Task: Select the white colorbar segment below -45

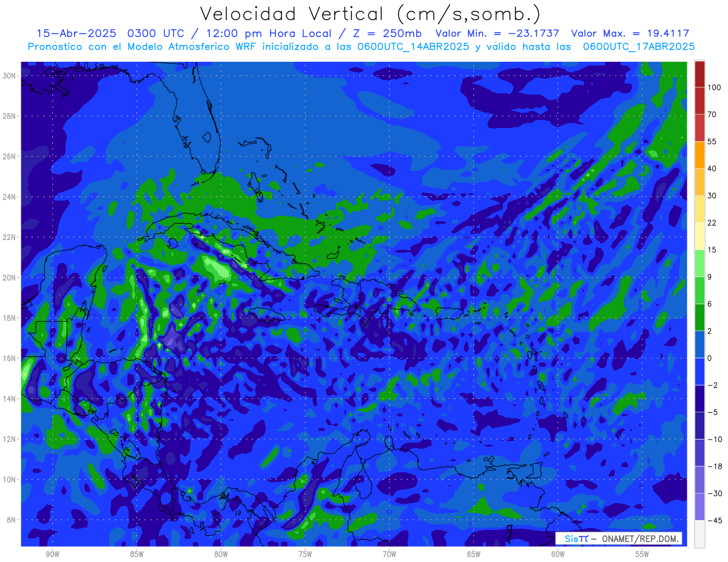Action: 699,534
